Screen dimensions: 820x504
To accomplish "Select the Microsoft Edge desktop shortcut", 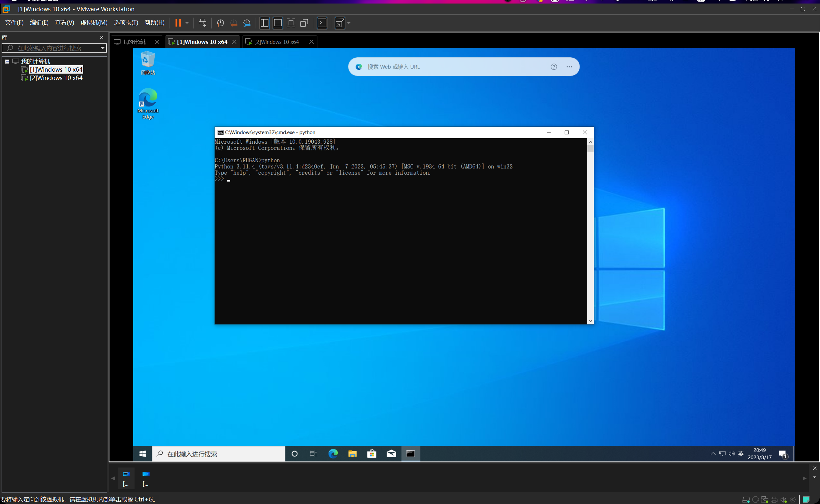I will (x=148, y=104).
